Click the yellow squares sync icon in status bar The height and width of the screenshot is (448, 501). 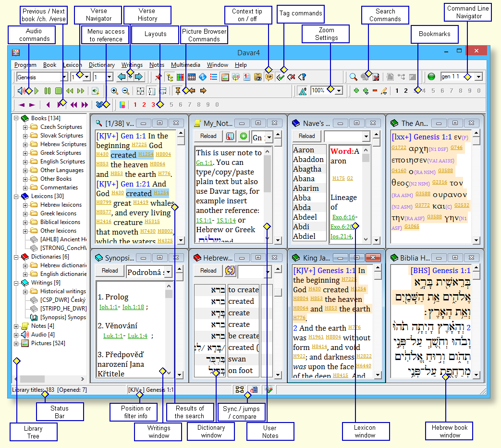click(x=240, y=389)
